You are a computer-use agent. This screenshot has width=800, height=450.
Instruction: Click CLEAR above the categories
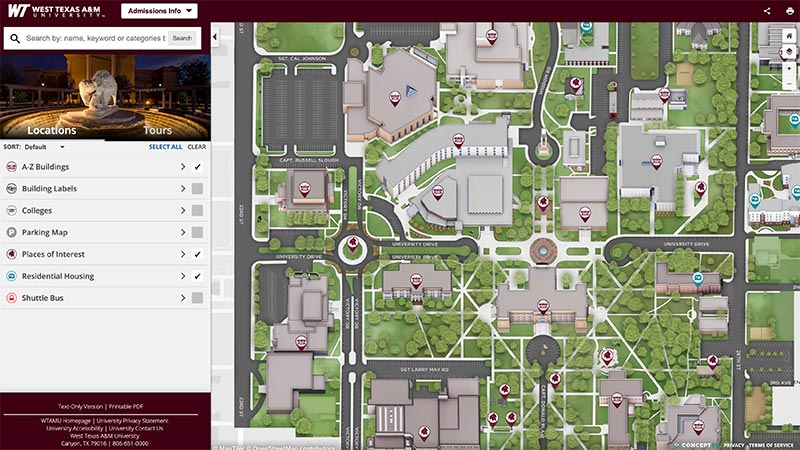pyautogui.click(x=197, y=147)
